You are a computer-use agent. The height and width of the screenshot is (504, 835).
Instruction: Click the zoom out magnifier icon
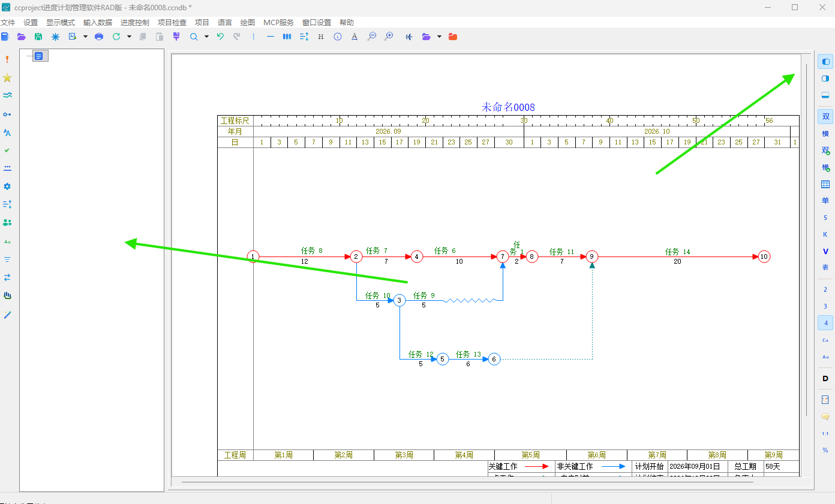[372, 37]
